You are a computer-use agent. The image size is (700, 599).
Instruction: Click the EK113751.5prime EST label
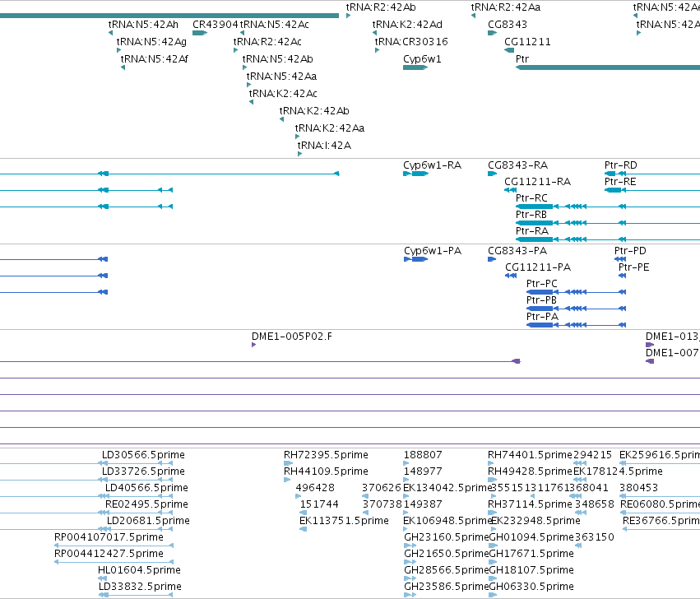tap(344, 522)
